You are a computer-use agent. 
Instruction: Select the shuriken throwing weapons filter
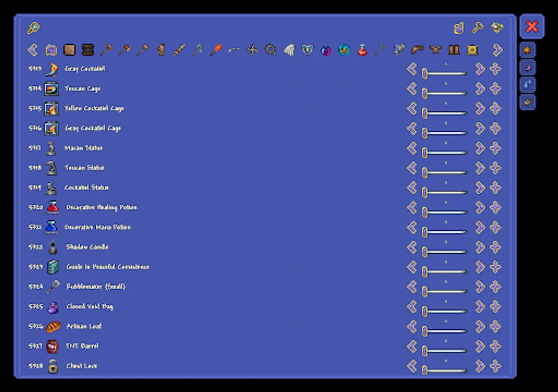click(x=252, y=50)
